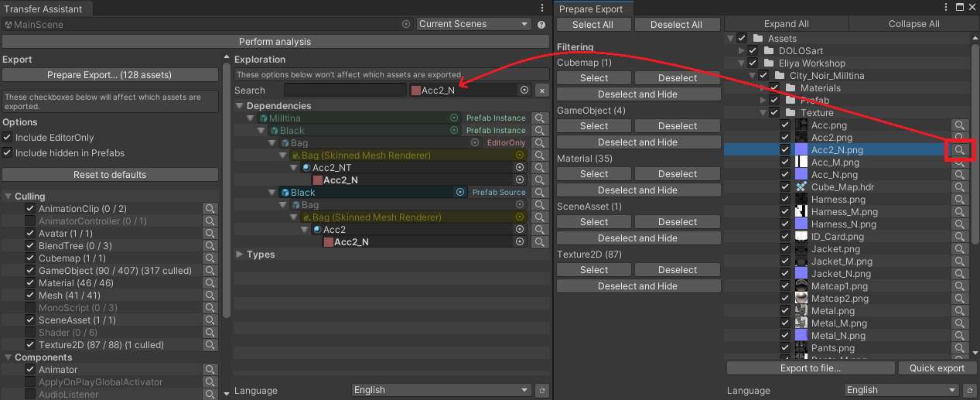
Task: Uncheck the Acc2_N.png asset checkbox
Action: [785, 149]
